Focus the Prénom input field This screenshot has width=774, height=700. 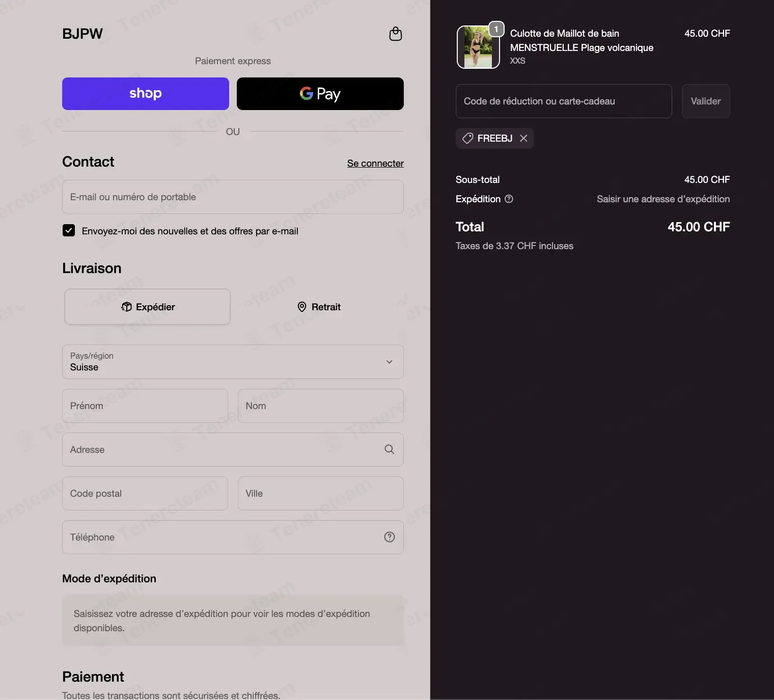point(145,406)
